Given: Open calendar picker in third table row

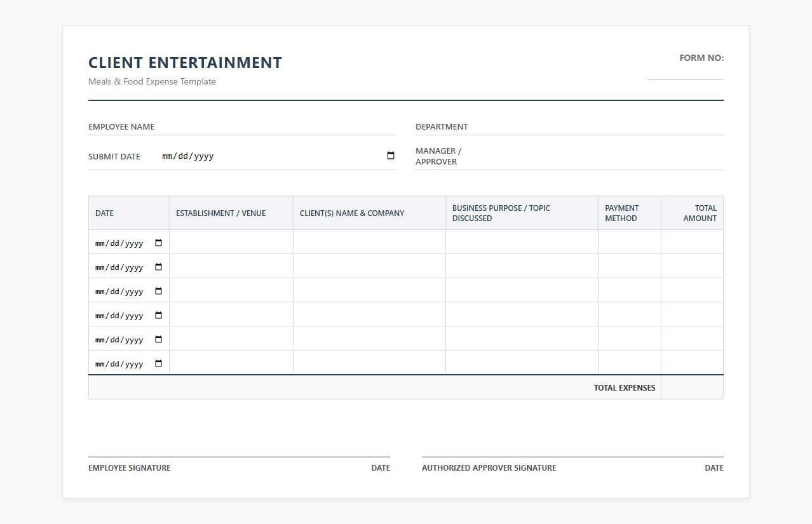Looking at the screenshot, I should [x=159, y=291].
